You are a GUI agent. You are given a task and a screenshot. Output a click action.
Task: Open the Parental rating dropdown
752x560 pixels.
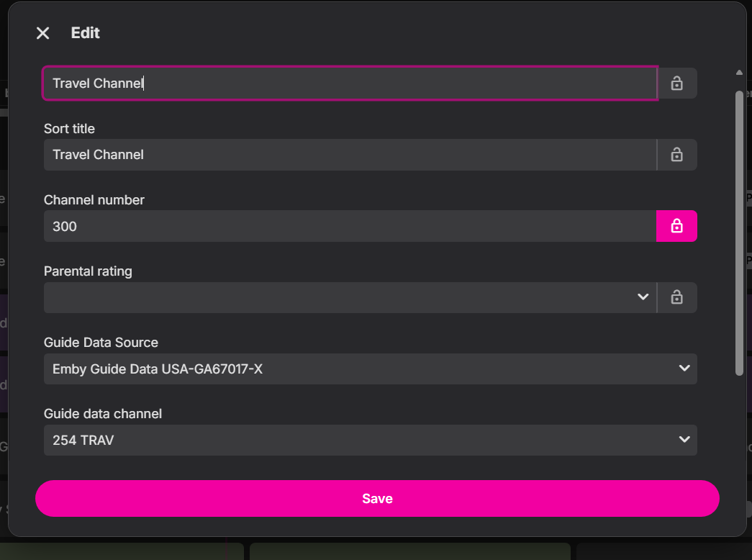(x=350, y=297)
